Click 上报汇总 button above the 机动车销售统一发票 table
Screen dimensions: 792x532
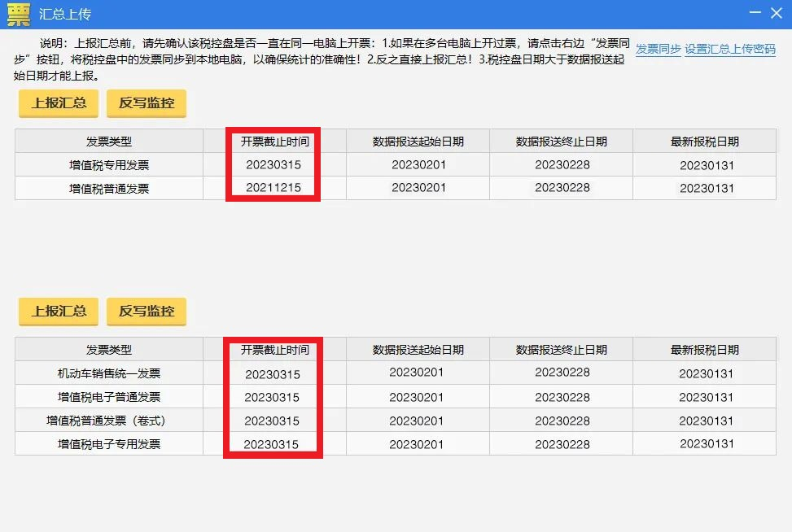click(59, 311)
